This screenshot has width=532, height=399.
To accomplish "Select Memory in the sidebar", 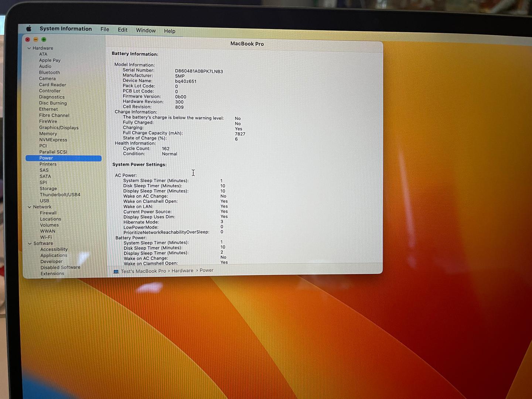I will click(x=48, y=134).
